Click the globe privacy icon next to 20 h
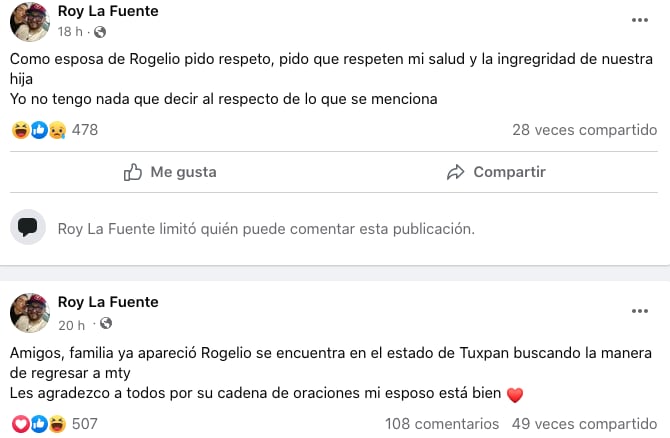Screen dimensions: 670x438 coord(105,323)
